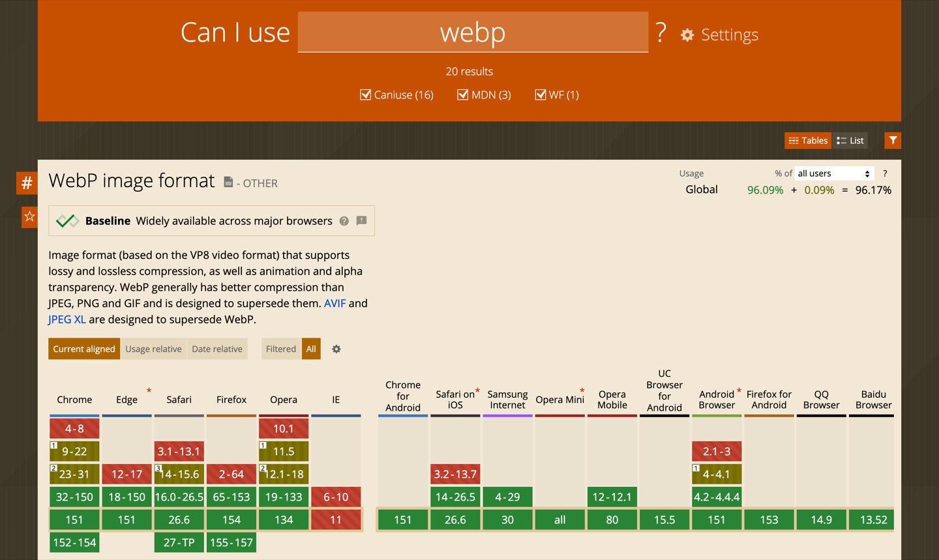Screen dimensions: 939x560
Task: Click IE version 11 cell
Action: [336, 520]
